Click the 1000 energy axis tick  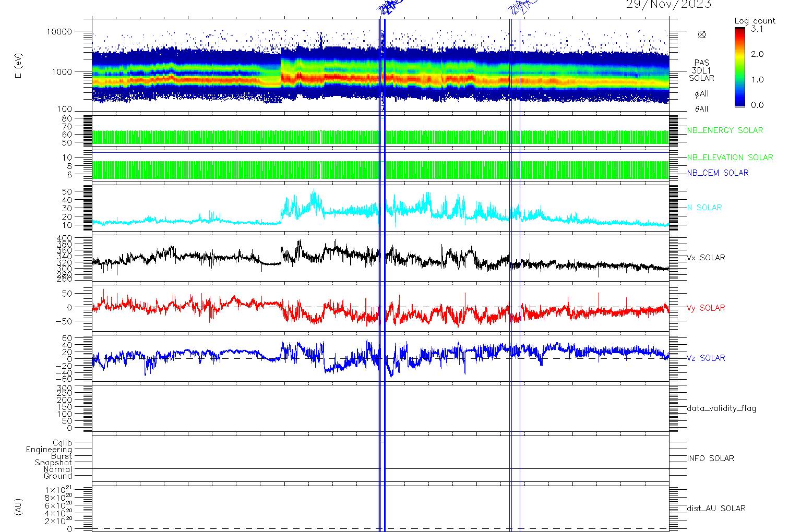point(62,71)
